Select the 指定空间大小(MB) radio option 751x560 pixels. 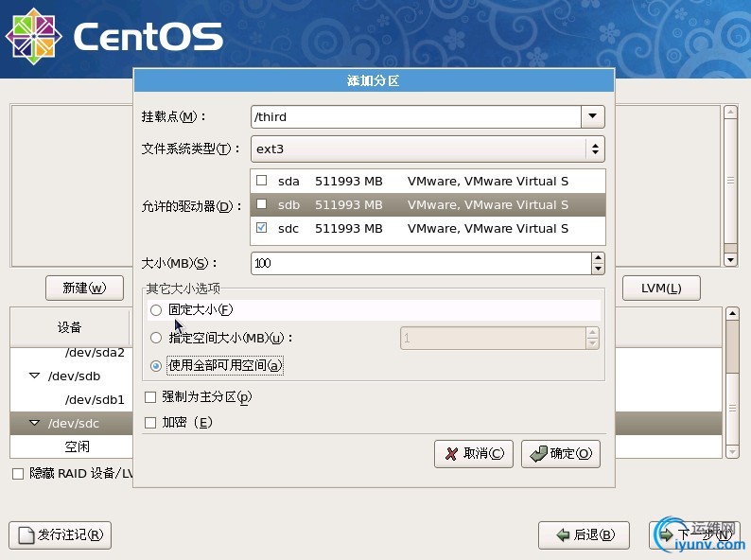(x=156, y=339)
